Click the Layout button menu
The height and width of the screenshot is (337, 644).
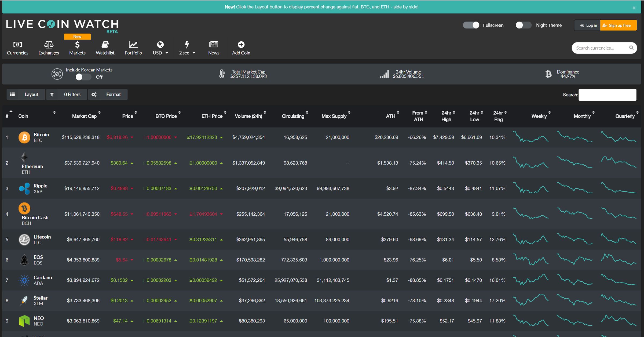[x=25, y=94]
